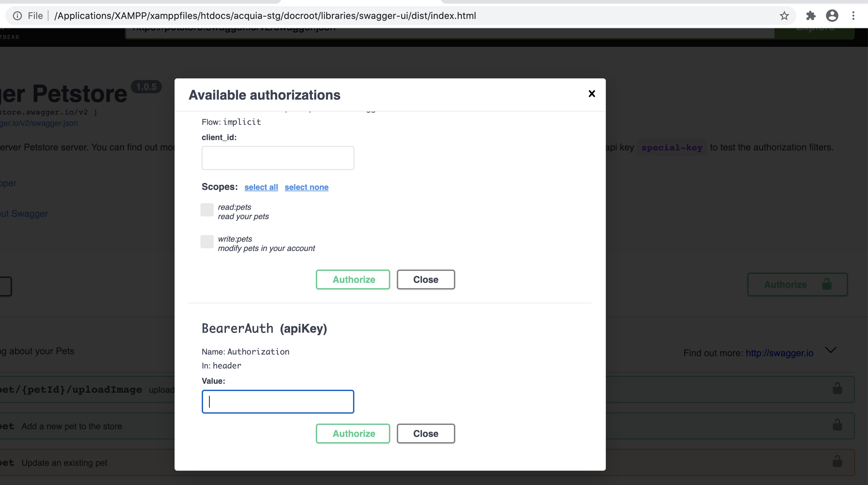Open the browser extensions puzzle icon
The height and width of the screenshot is (485, 868).
point(811,16)
